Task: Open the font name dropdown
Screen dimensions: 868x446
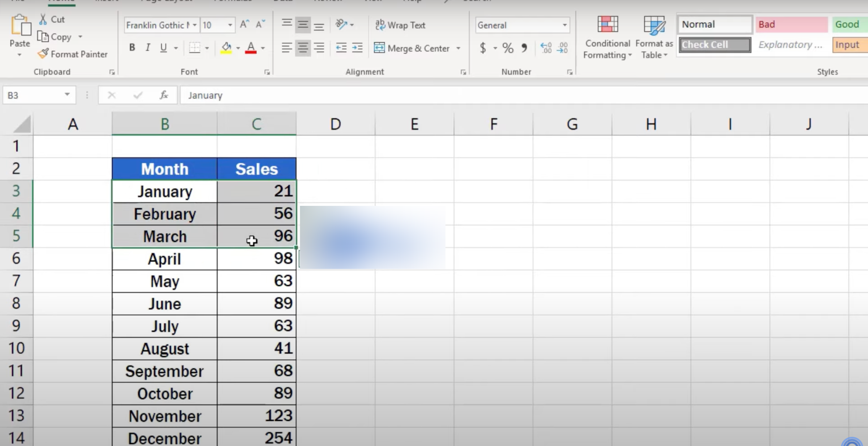Action: (x=195, y=25)
